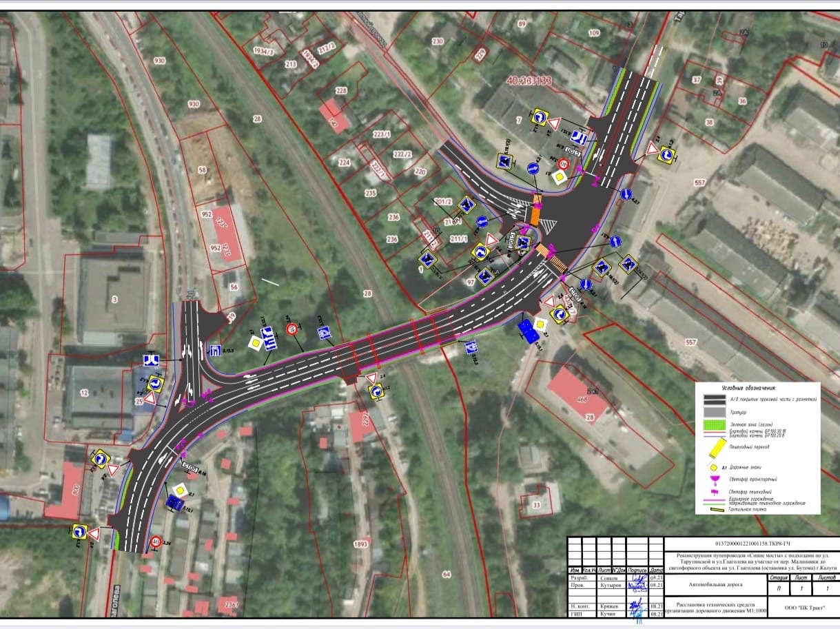Pick the yellow pedestrian crossing swatch in the legend

point(718,448)
